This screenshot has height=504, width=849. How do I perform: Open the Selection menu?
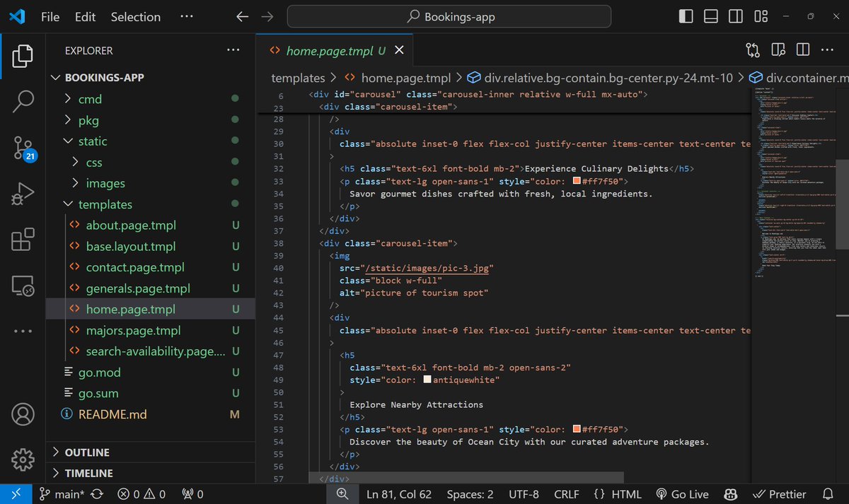136,17
